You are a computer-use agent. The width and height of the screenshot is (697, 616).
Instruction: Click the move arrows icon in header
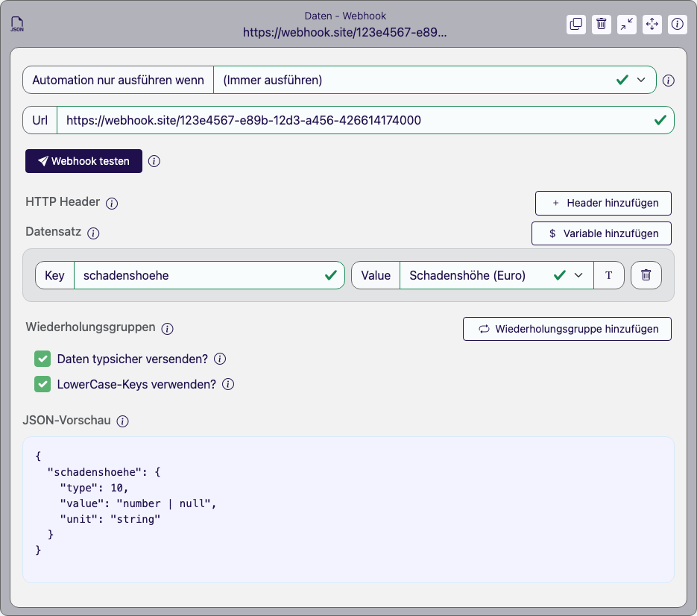click(652, 24)
